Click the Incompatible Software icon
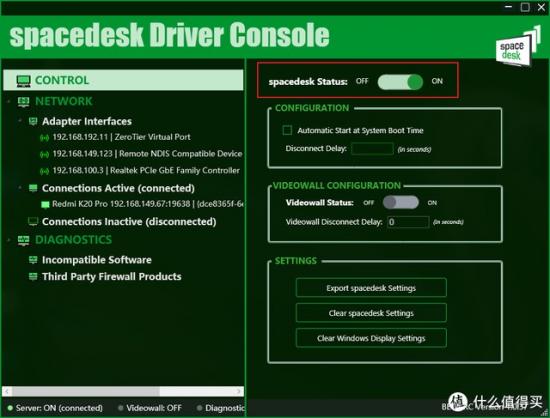 (33, 260)
